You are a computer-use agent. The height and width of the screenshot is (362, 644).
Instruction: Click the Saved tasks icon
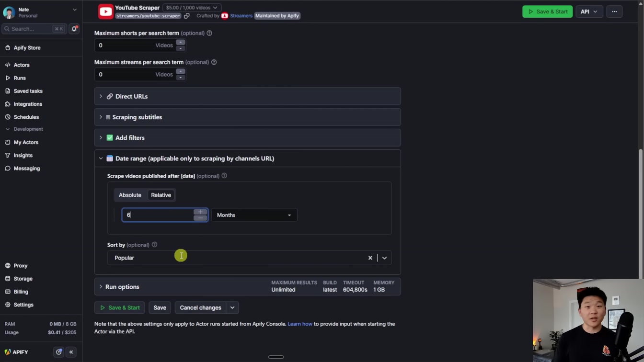coord(8,91)
